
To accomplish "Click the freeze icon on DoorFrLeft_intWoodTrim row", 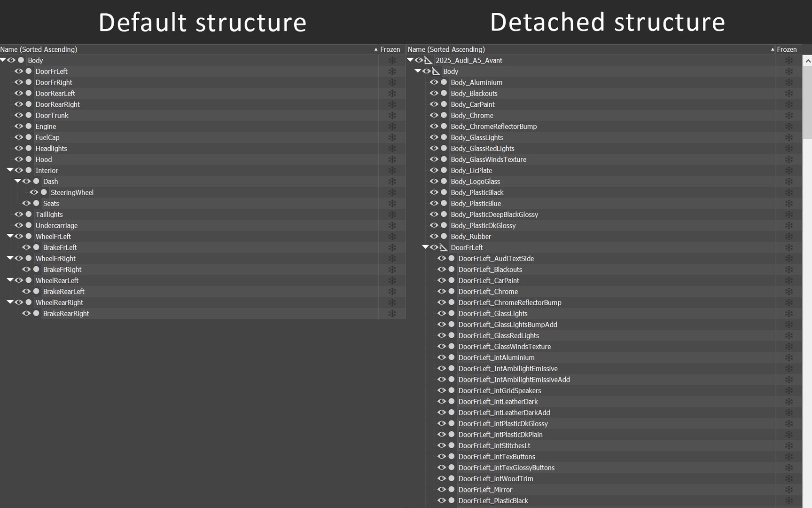I will (789, 479).
